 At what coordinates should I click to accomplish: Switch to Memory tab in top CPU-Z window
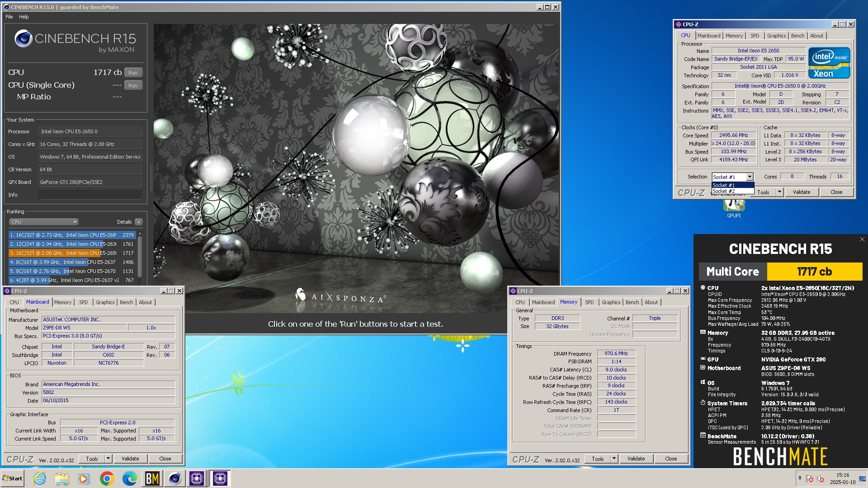[734, 36]
